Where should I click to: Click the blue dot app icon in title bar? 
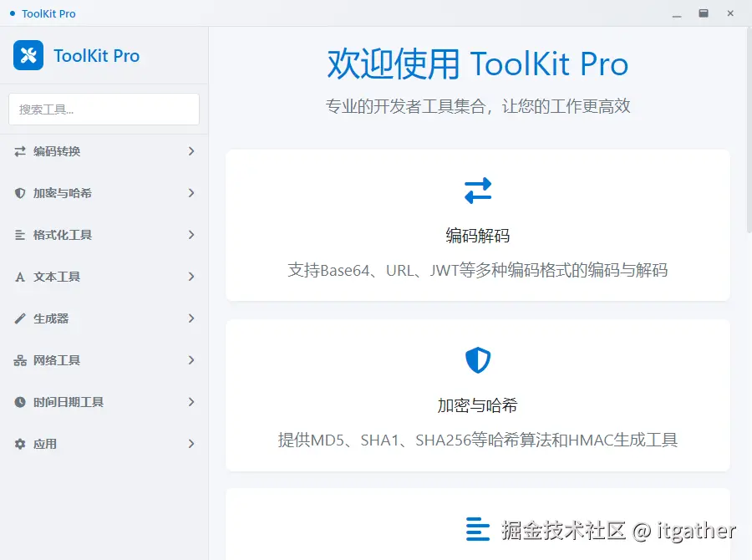(x=13, y=13)
